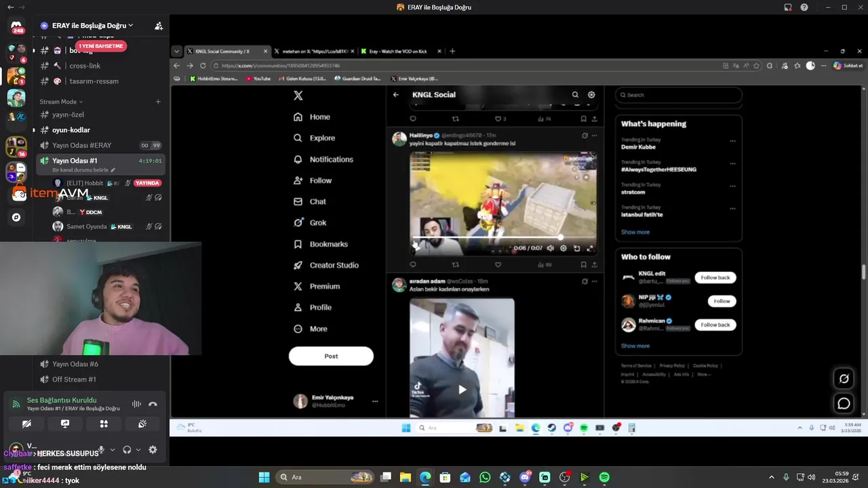Open microphone input options arrow
This screenshot has width=868, height=488.
(x=113, y=449)
